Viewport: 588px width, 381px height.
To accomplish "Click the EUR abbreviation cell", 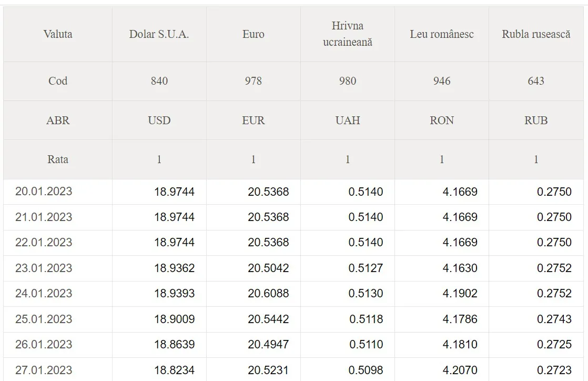I will [254, 121].
